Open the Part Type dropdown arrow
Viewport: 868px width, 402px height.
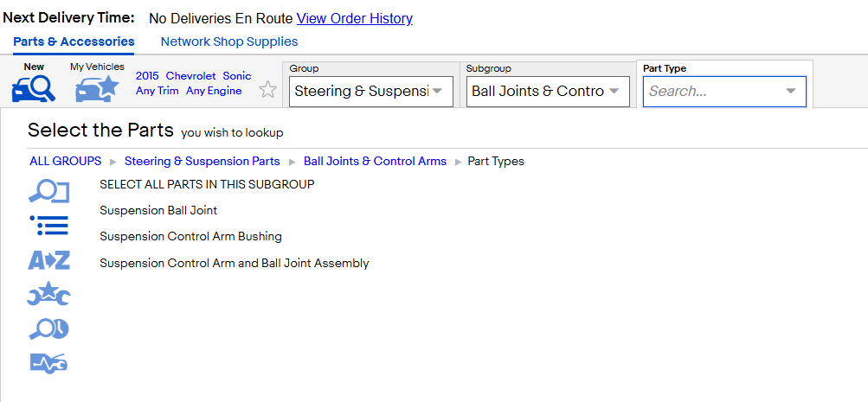791,92
